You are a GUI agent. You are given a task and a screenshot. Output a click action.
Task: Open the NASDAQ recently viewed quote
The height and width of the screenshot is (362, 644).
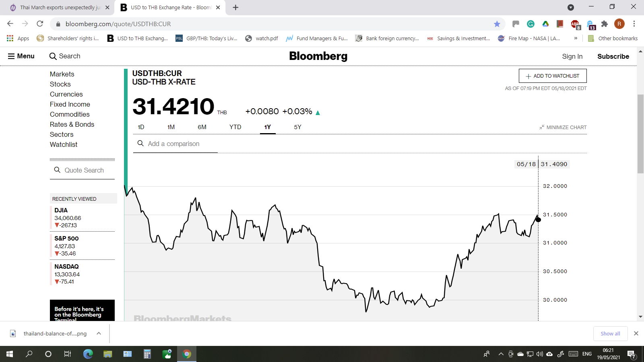[83, 274]
